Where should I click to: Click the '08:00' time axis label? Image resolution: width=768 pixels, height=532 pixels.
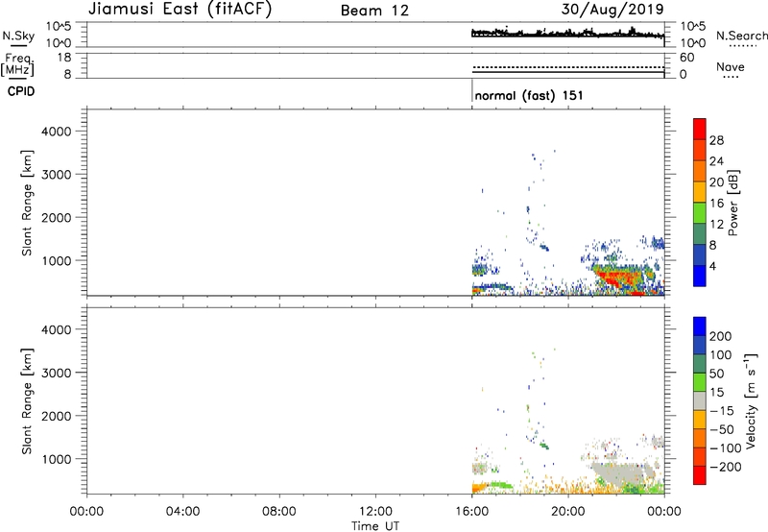(x=279, y=512)
